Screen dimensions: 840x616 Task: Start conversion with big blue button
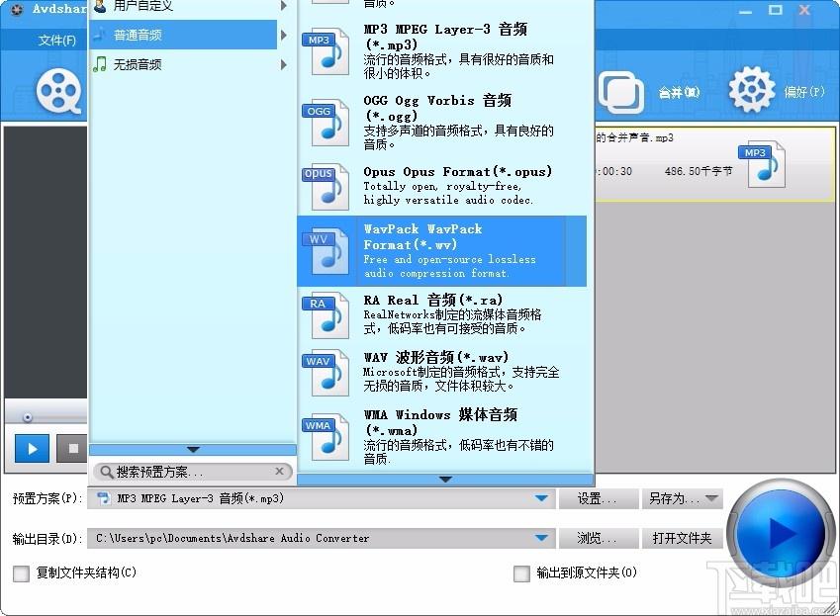tap(780, 534)
